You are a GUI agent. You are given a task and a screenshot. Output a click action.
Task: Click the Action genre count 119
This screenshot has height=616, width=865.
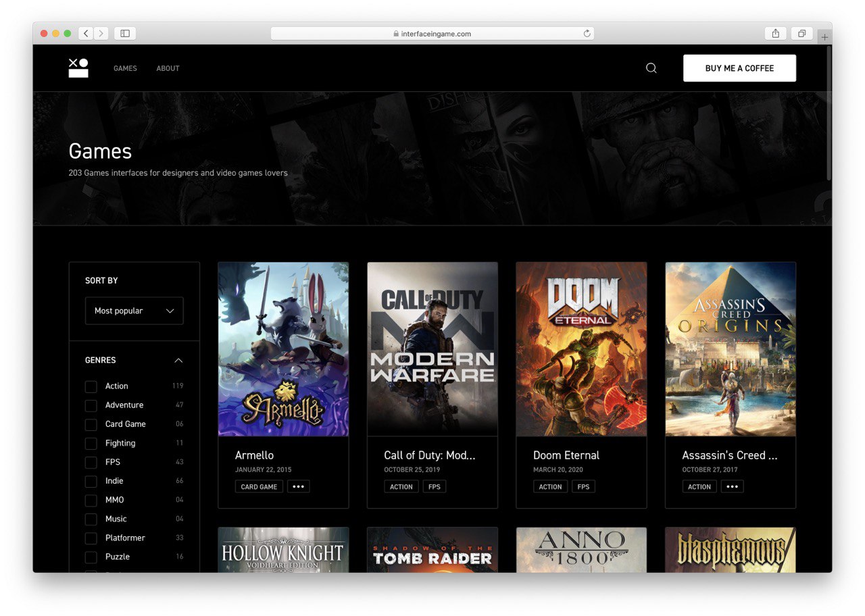point(178,386)
